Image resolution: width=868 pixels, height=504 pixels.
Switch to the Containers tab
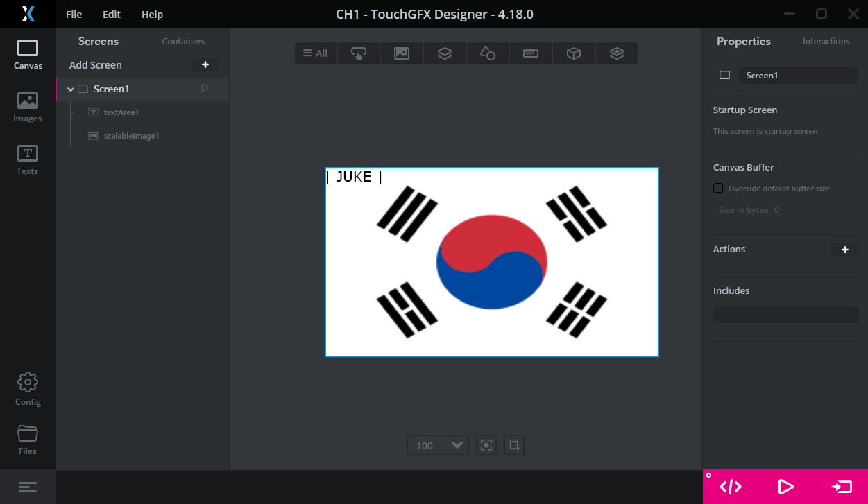(183, 42)
